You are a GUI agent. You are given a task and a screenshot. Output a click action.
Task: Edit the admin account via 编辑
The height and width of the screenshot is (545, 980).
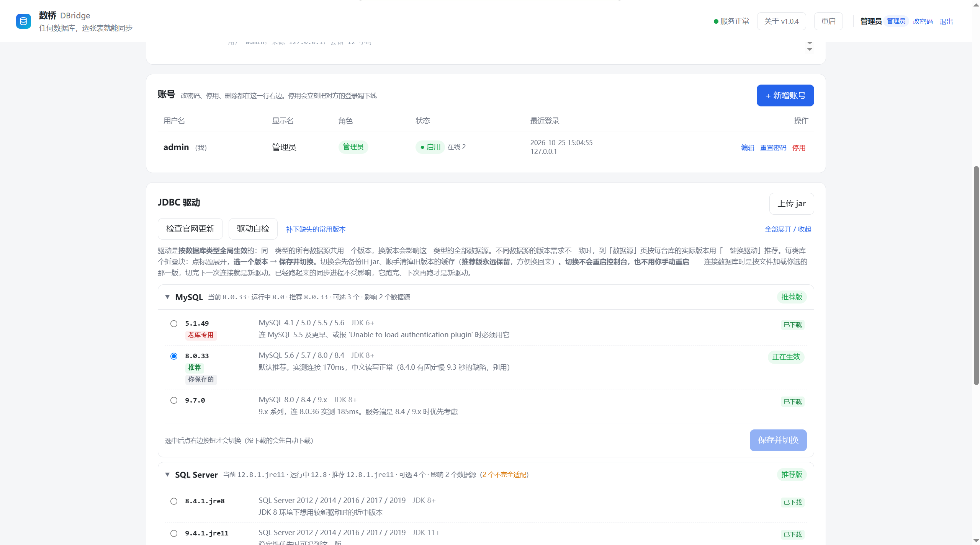[x=748, y=148]
